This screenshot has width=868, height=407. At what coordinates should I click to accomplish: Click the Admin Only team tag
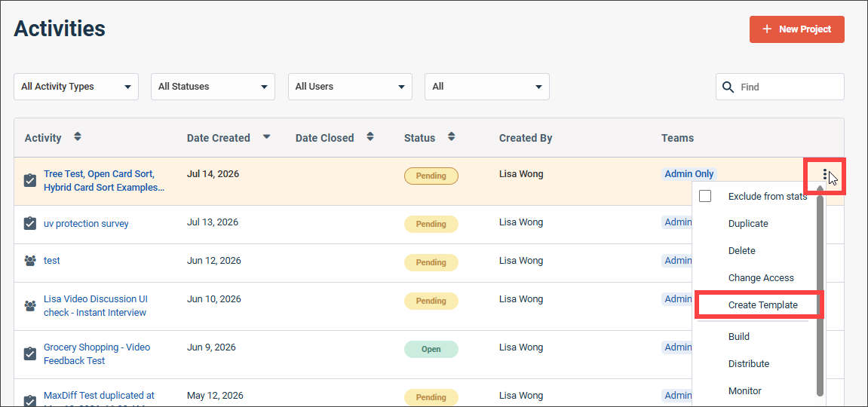[x=689, y=173]
